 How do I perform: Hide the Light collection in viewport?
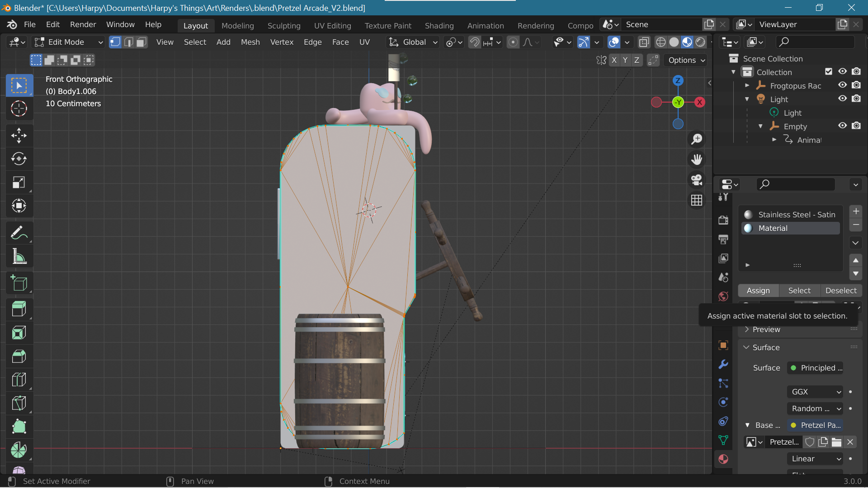pyautogui.click(x=843, y=99)
